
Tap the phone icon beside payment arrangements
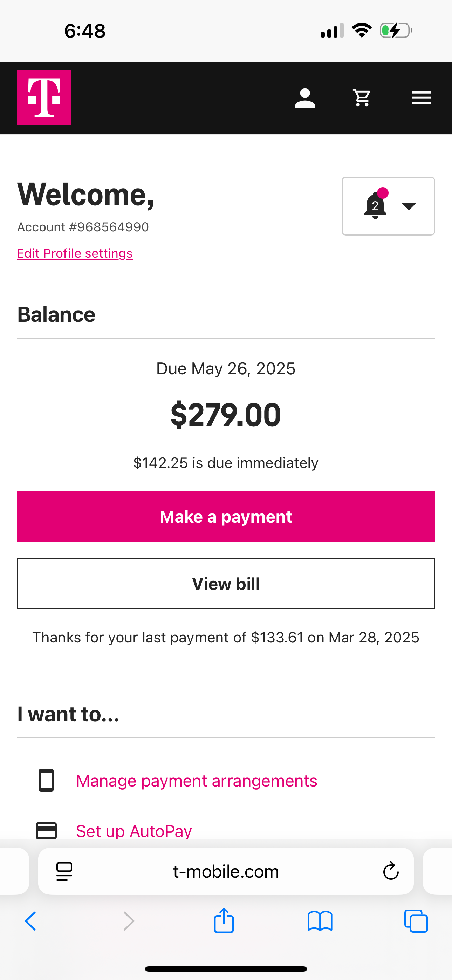46,781
